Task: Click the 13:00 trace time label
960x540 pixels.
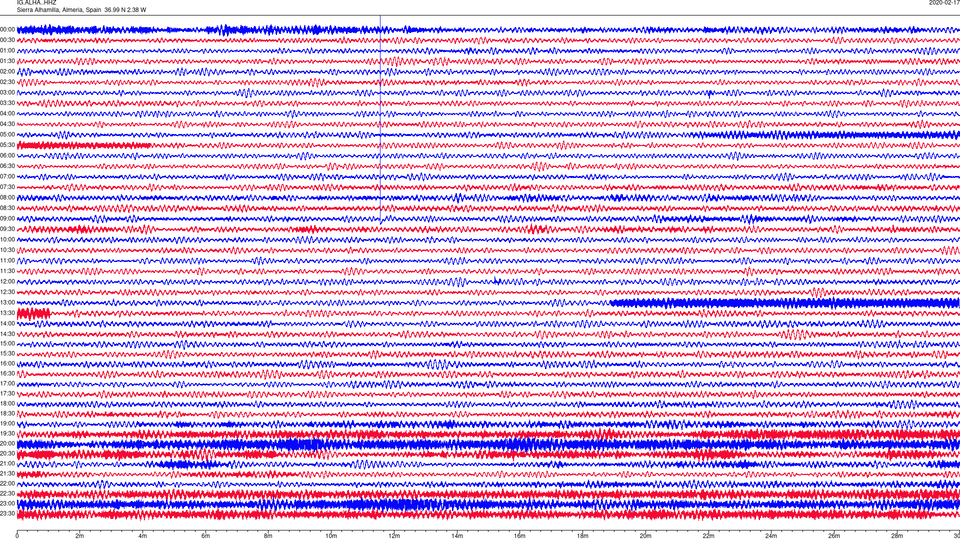Action: (x=7, y=302)
